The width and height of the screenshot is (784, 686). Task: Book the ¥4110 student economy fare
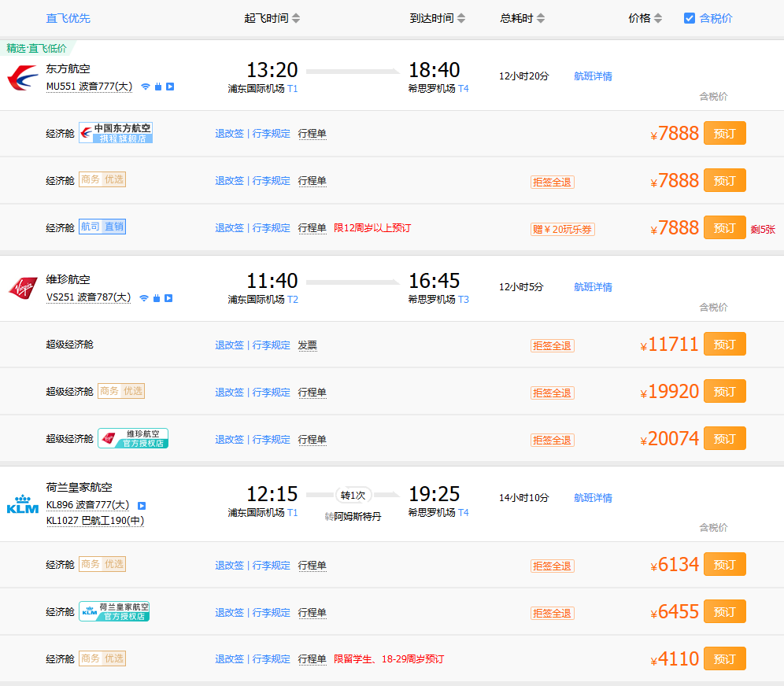[x=724, y=659]
